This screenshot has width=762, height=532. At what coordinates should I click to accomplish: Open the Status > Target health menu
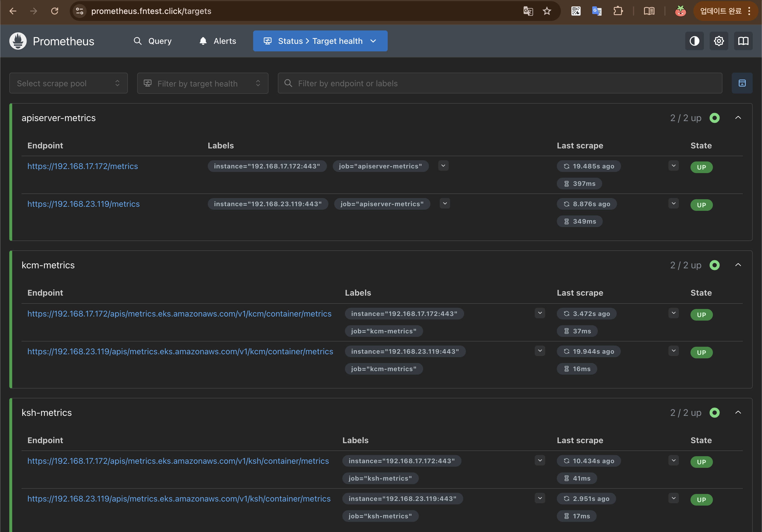(320, 41)
